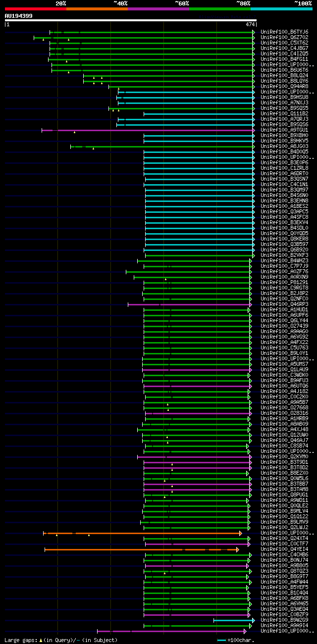Select the UniRef100_A6VG92 label
This screenshot has height=644, width=317.
(284, 337)
